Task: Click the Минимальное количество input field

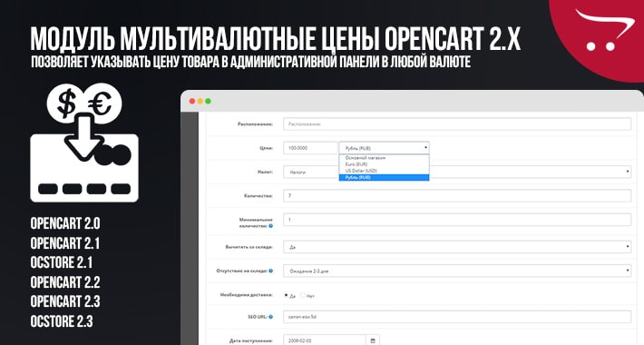Action: [457, 220]
